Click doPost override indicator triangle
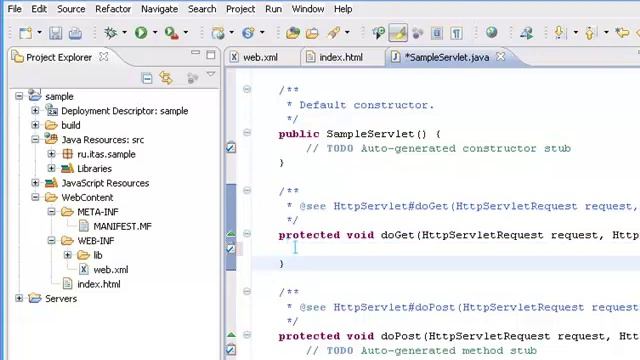The width and height of the screenshot is (640, 360). (231, 335)
